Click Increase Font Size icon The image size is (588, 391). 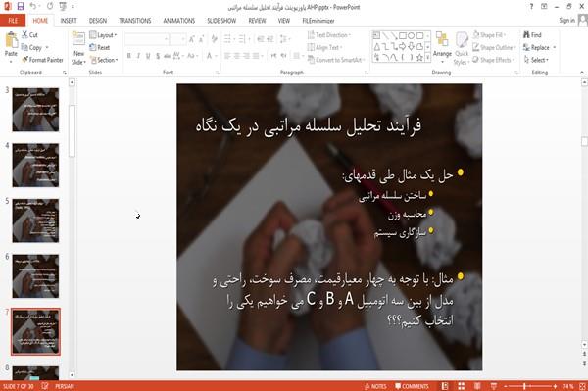pos(192,38)
